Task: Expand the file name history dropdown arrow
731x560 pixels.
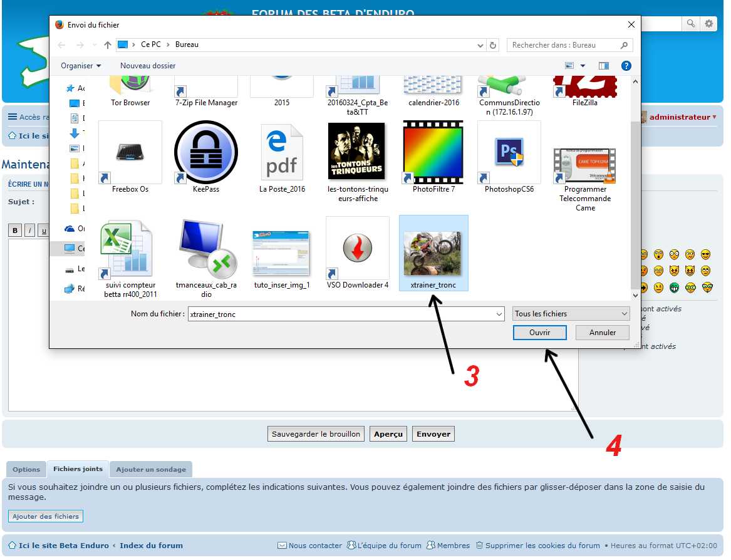Action: [x=499, y=314]
